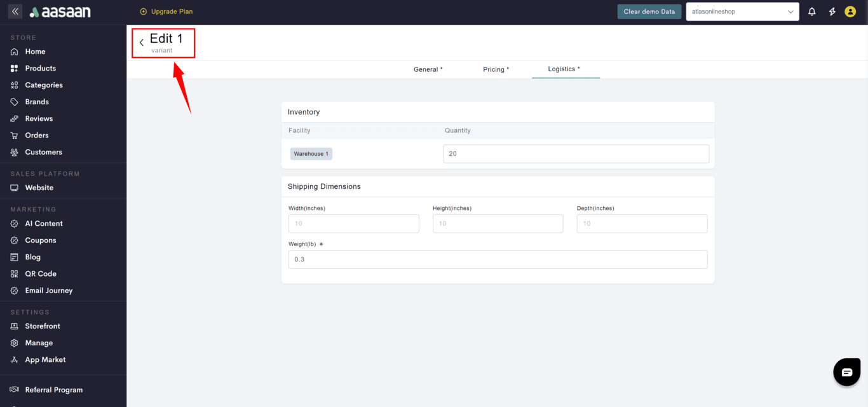This screenshot has height=407, width=868.
Task: Click the Warehouse 1 facility tag
Action: tap(311, 154)
